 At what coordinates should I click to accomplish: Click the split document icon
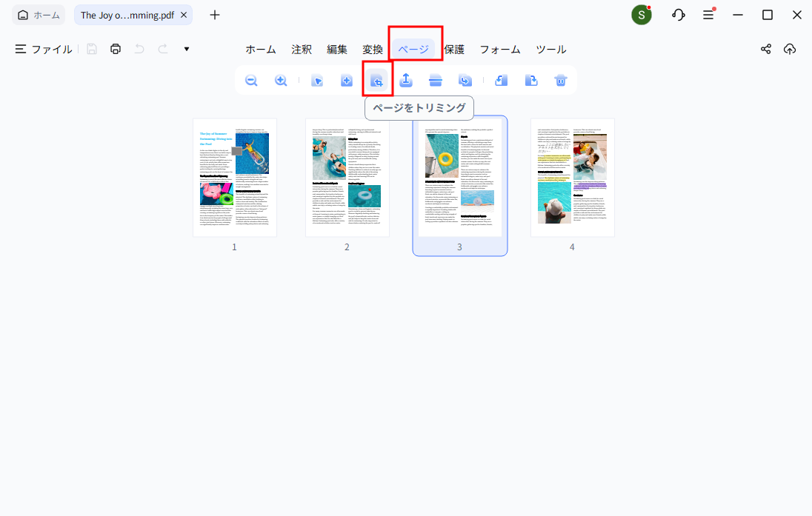pos(436,81)
